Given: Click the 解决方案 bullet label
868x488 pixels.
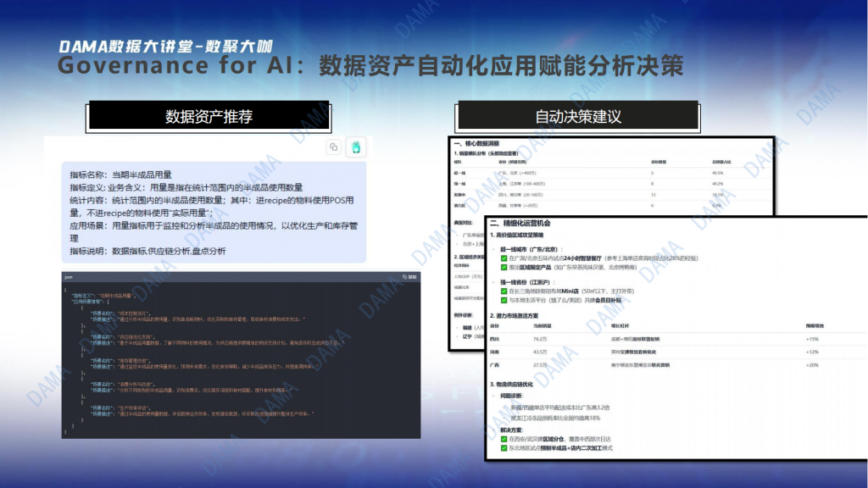Looking at the screenshot, I should coord(511,430).
